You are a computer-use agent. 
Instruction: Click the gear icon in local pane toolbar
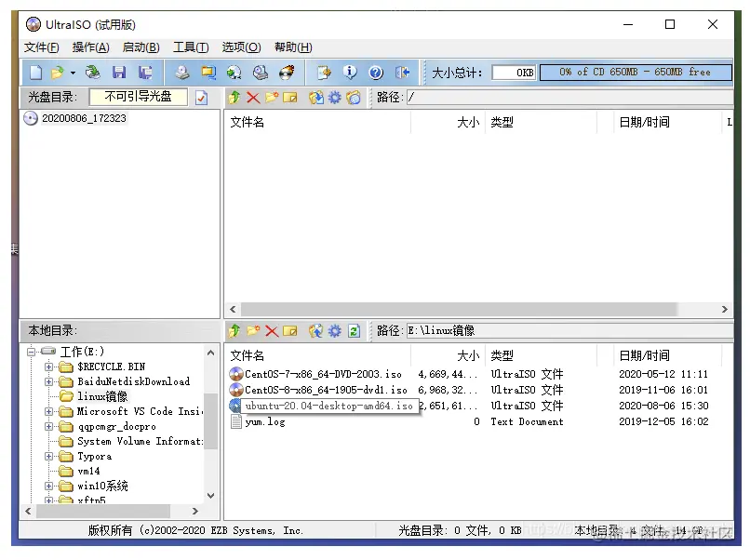pyautogui.click(x=334, y=331)
